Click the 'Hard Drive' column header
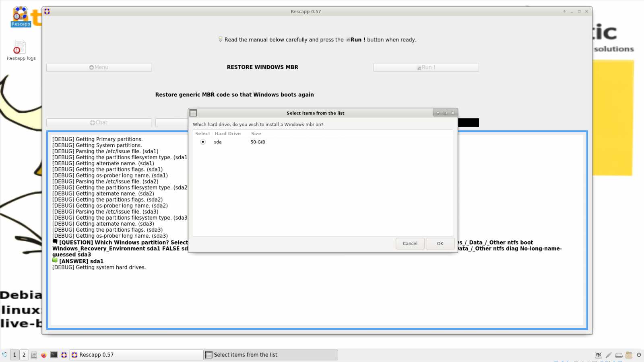 (x=227, y=134)
